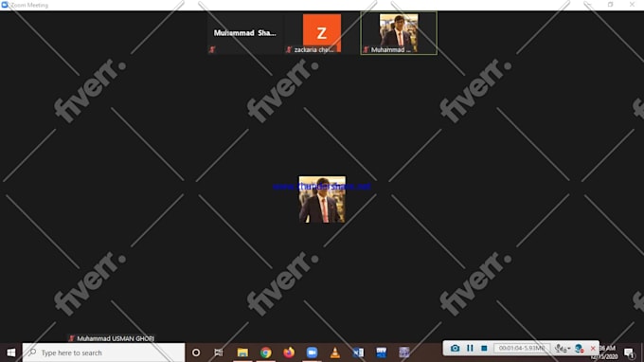Open the Windows Start menu
644x362 pixels.
pyautogui.click(x=11, y=353)
